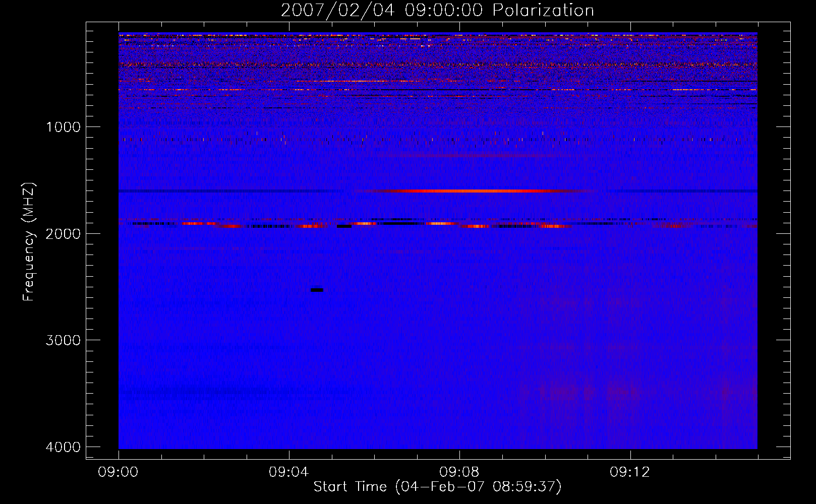The image size is (816, 504).
Task: Click the bright red-orange band near 1600 MHz
Action: [474, 191]
